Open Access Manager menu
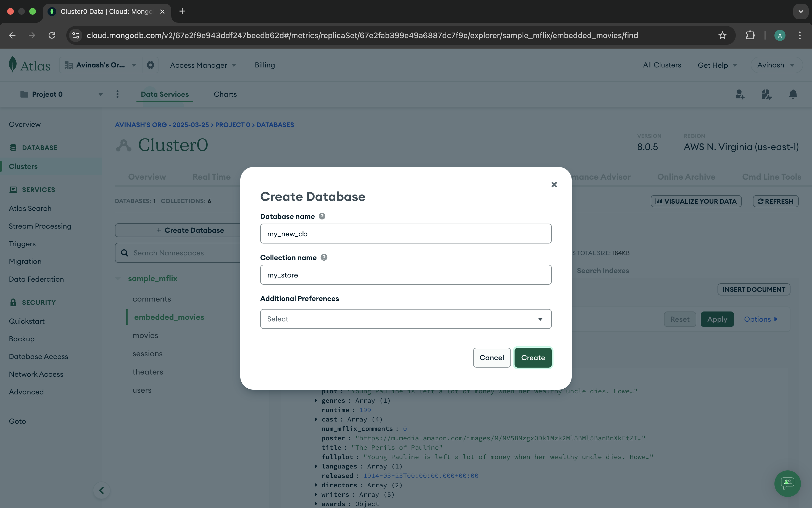This screenshot has height=508, width=812. (203, 65)
